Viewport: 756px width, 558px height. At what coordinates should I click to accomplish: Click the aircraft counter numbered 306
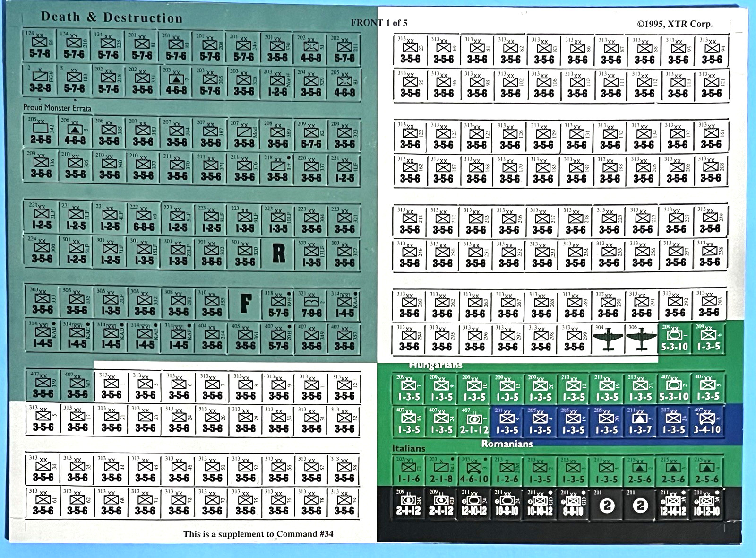click(x=641, y=338)
